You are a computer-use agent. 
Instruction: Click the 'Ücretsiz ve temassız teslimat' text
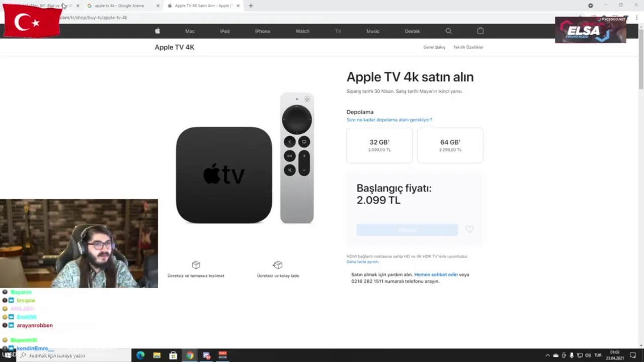(x=196, y=276)
